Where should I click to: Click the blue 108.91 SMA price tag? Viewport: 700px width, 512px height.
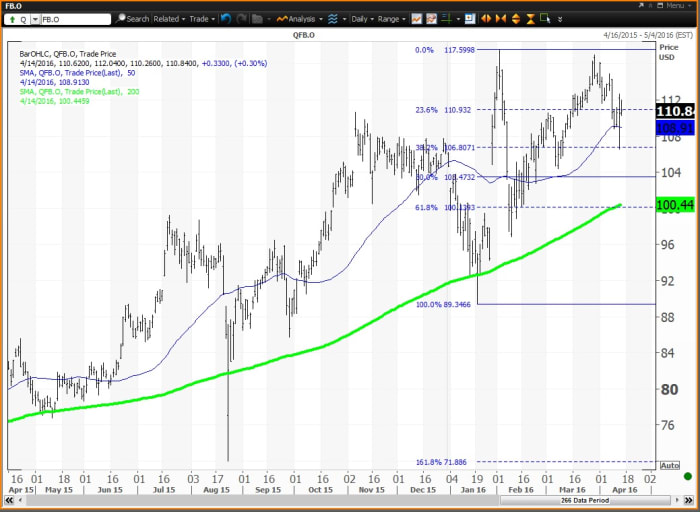[x=675, y=129]
